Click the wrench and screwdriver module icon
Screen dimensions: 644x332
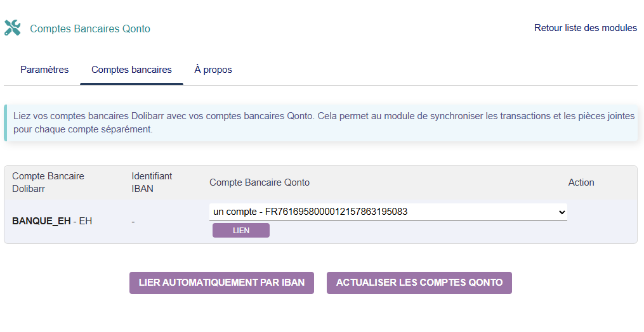coord(12,28)
